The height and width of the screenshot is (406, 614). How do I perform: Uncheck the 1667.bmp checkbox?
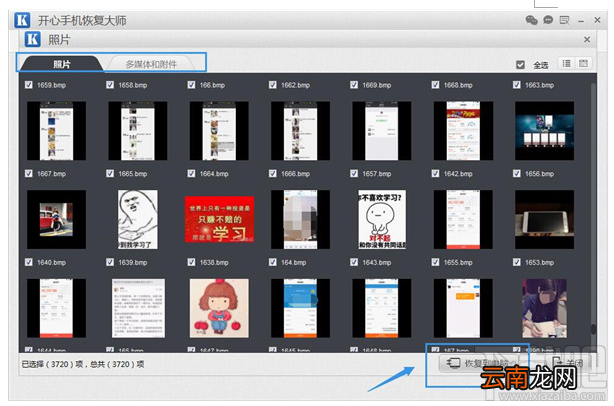tap(29, 173)
